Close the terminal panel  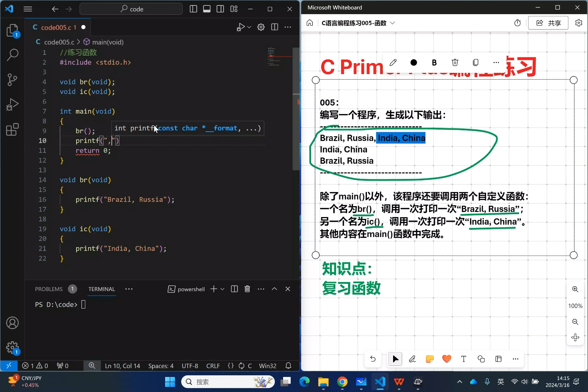click(288, 289)
